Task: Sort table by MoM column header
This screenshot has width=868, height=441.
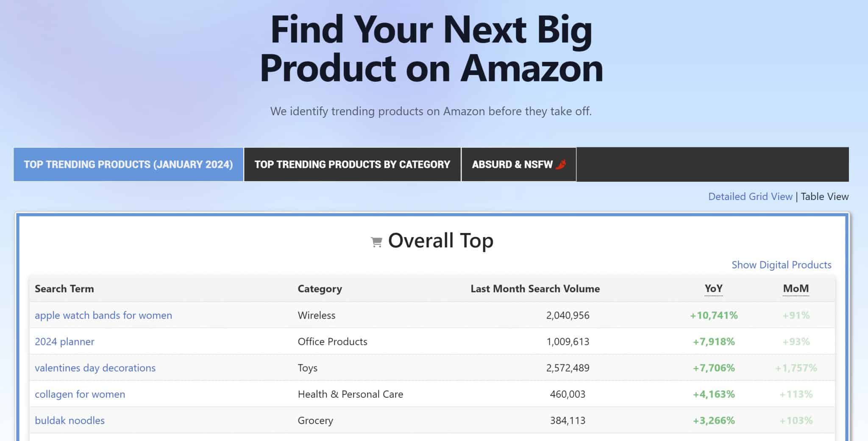Action: [x=796, y=288]
